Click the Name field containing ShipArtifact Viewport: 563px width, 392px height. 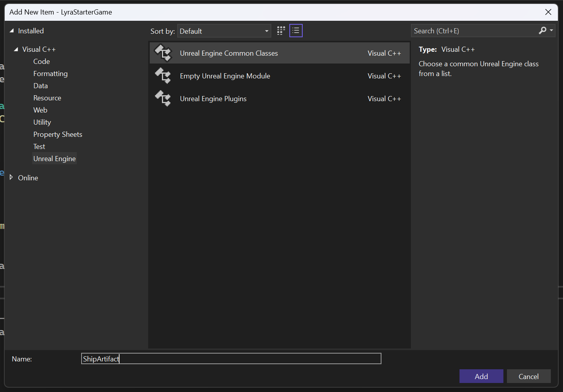[231, 359]
